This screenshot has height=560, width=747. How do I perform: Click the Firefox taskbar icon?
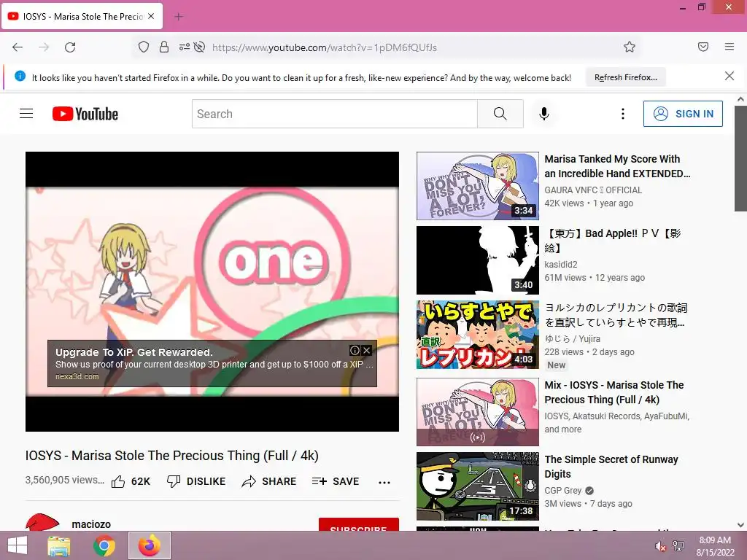150,545
